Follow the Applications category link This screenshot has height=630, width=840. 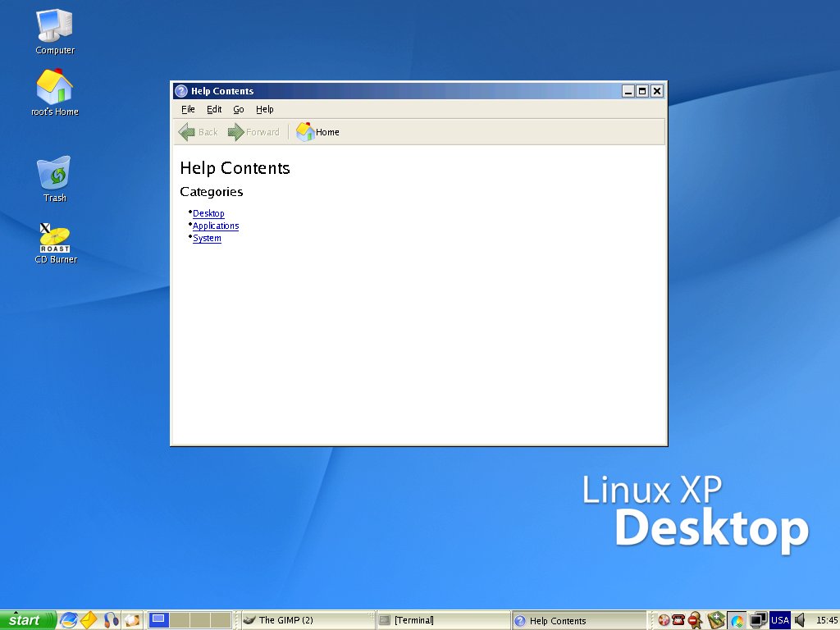pos(216,226)
